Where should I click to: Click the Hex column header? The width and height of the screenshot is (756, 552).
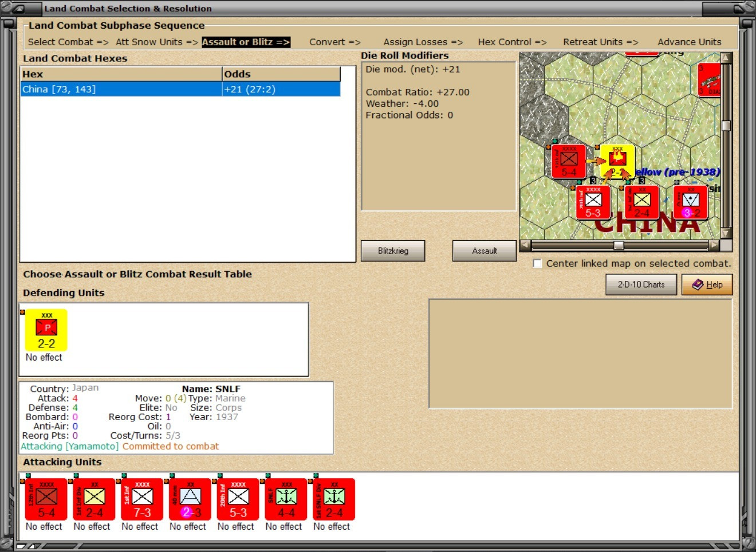click(x=121, y=74)
